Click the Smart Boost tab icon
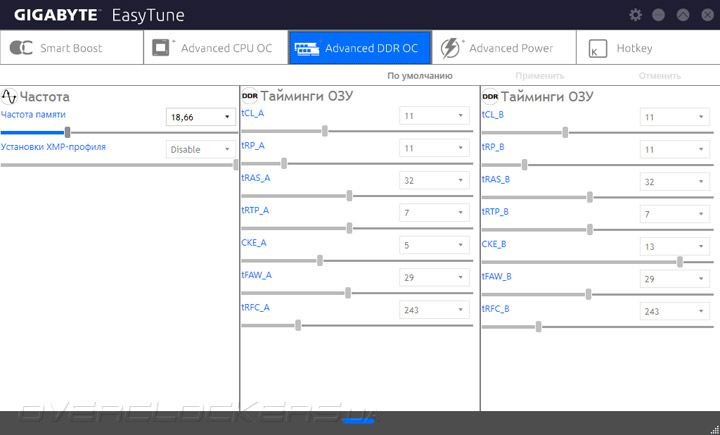 pos(21,47)
